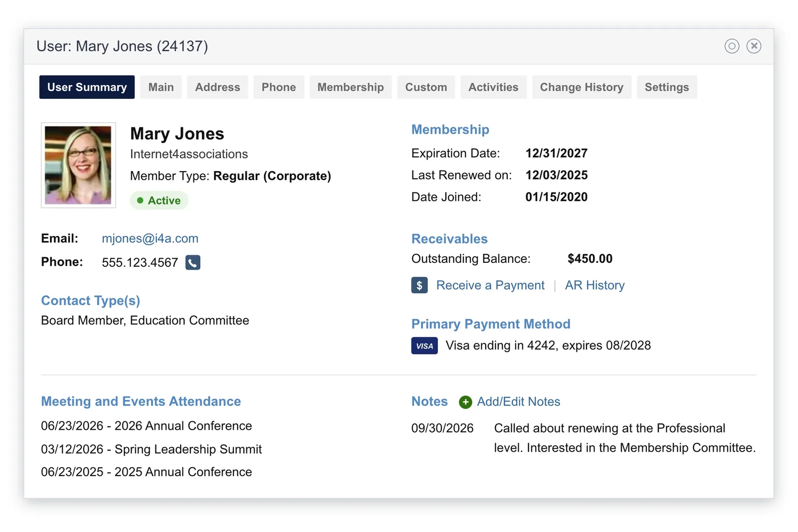Click the green plus Add Notes icon
Screen dimensions: 798x532
coord(465,402)
